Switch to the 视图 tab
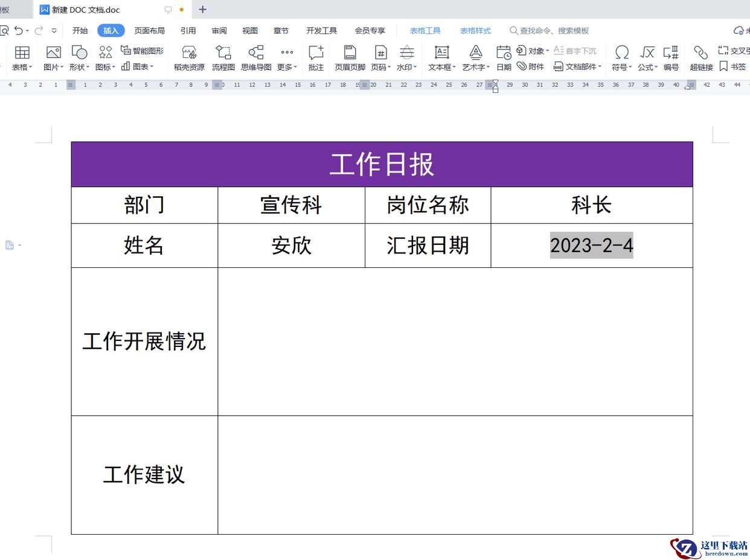Image resolution: width=750 pixels, height=560 pixels. click(x=250, y=31)
